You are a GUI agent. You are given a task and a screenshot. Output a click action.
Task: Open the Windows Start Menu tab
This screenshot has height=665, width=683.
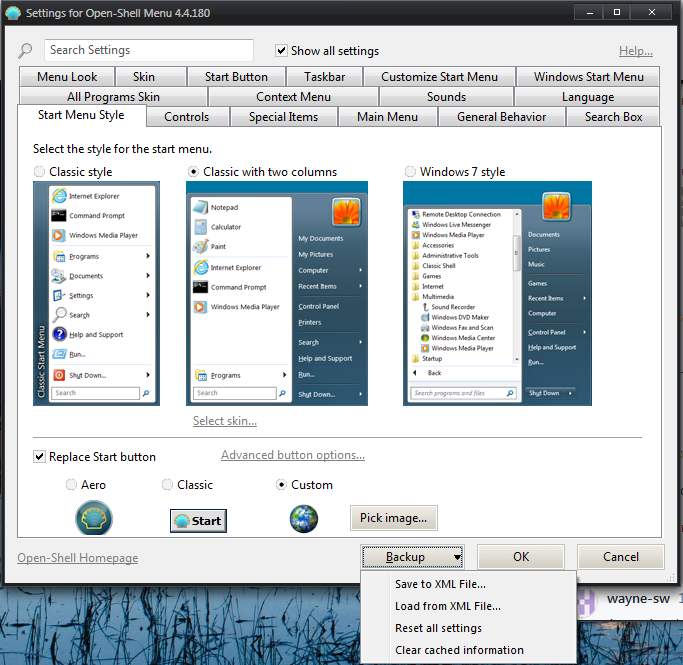(x=588, y=77)
